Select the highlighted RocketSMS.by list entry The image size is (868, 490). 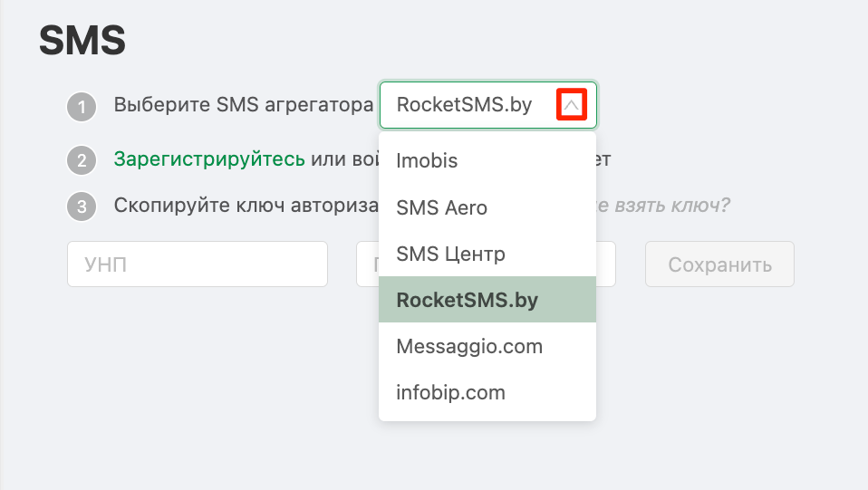487,300
